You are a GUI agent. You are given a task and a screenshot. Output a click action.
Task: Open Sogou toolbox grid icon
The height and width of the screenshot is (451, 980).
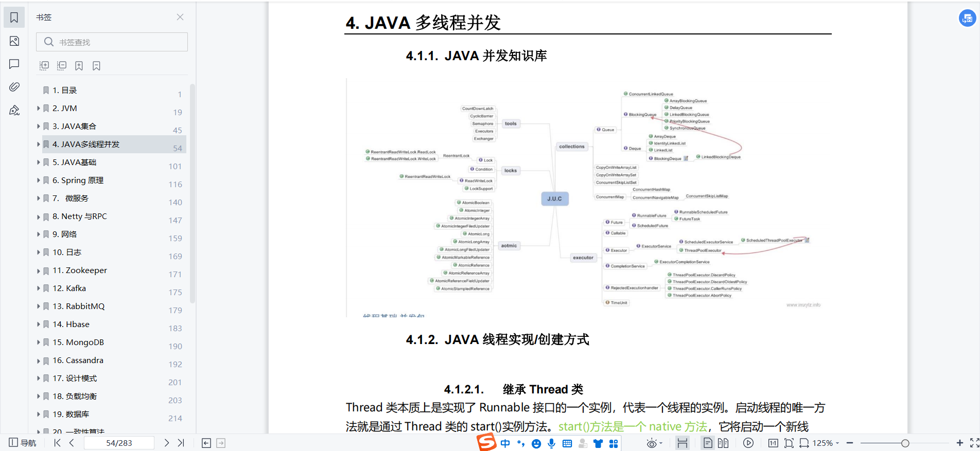coord(614,443)
